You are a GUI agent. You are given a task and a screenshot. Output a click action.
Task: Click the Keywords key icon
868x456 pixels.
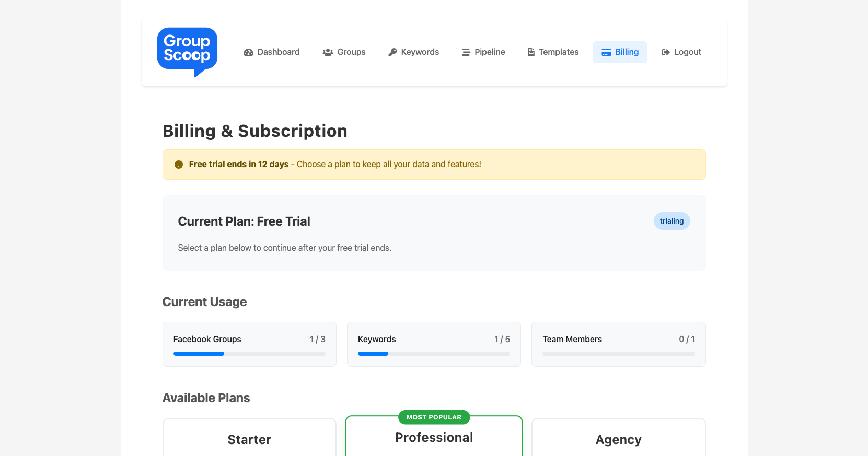392,52
